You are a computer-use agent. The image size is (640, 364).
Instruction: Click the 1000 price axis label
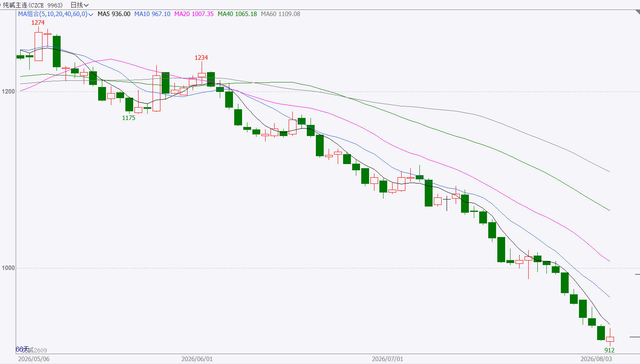click(x=8, y=268)
